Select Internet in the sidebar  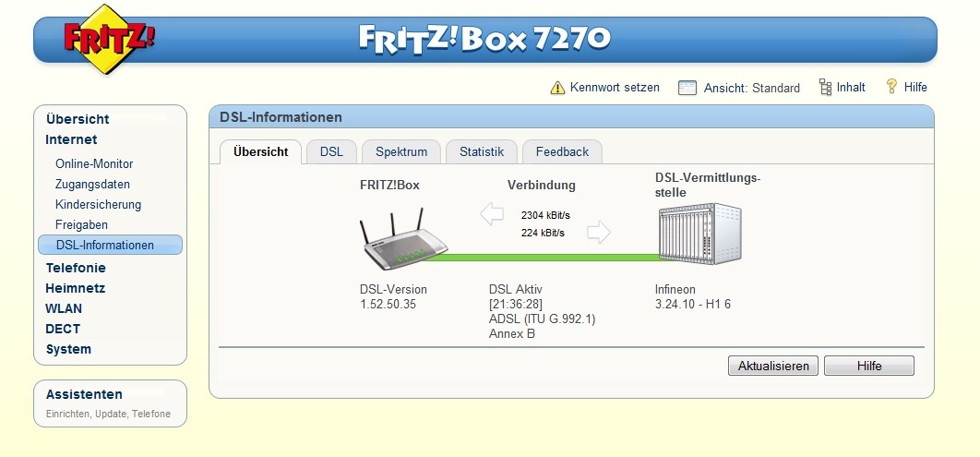coord(71,139)
